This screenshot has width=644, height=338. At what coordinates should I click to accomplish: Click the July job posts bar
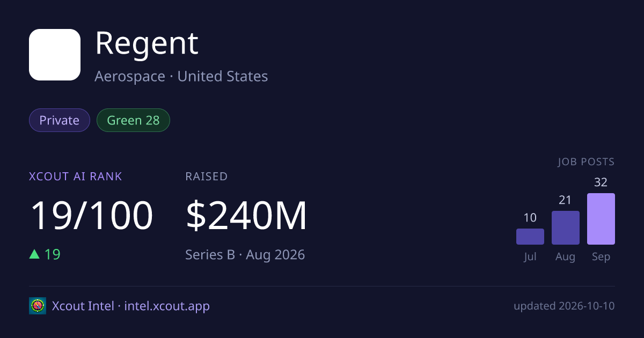tap(530, 237)
